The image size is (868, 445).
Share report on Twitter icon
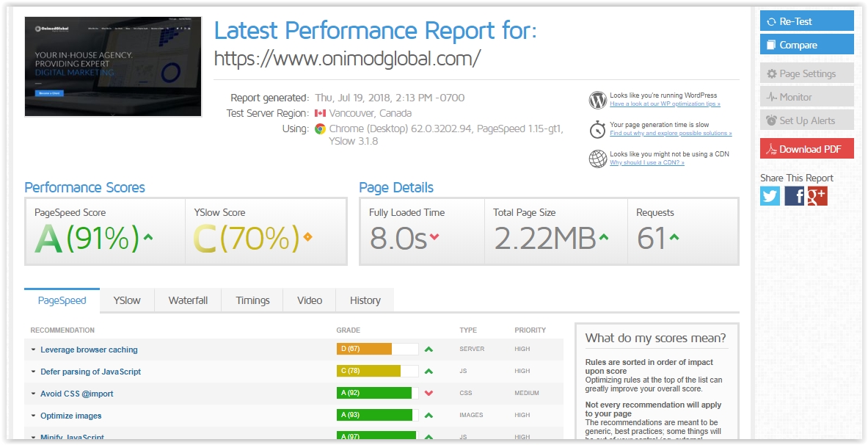(770, 196)
